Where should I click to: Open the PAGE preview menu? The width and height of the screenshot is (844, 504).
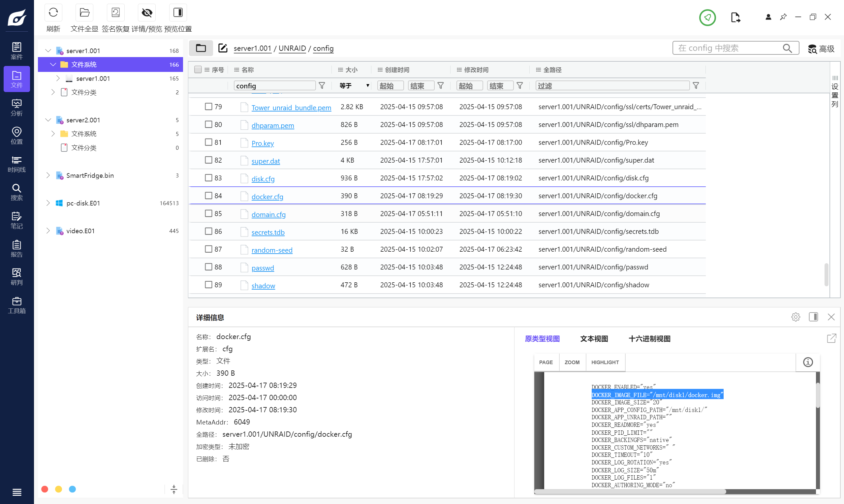point(546,362)
